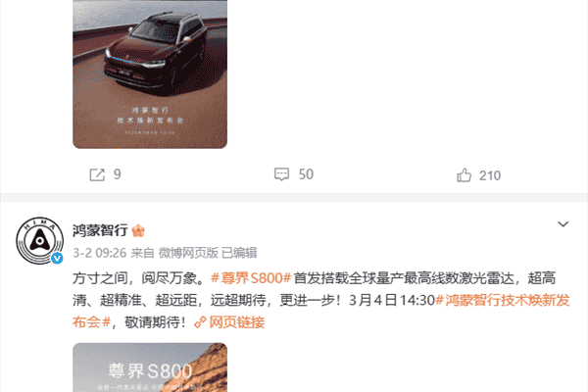Open the #尊界S800# hashtag topic
Image resolution: width=588 pixels, height=392 pixels.
click(x=251, y=278)
